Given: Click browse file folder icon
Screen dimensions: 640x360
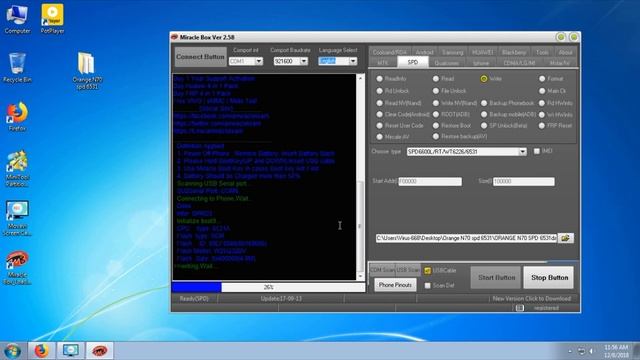Looking at the screenshot, I should tap(565, 238).
